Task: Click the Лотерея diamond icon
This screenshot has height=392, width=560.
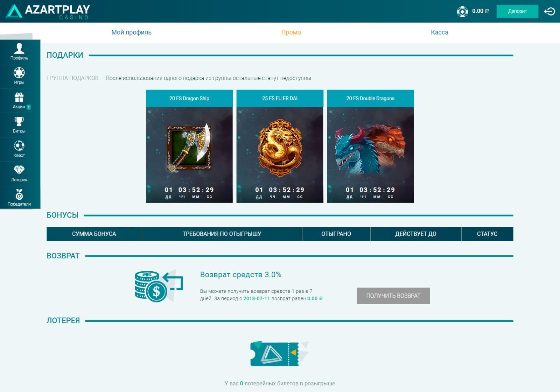Action: coord(19,173)
